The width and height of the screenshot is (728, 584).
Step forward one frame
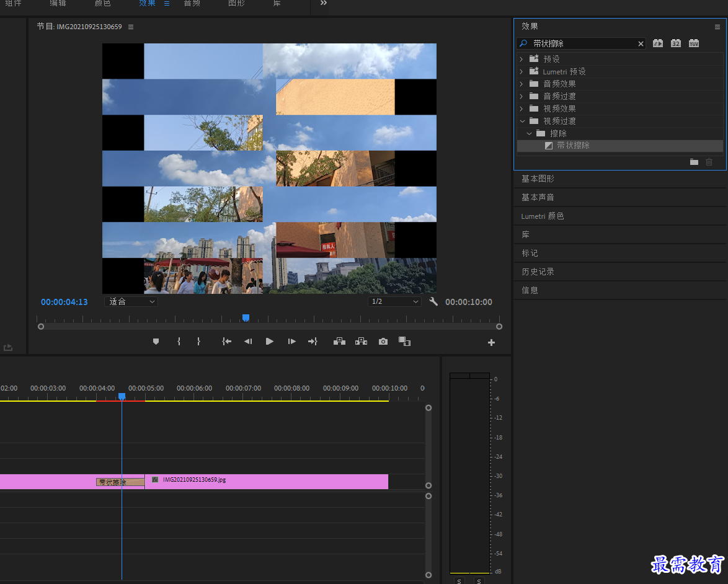291,342
